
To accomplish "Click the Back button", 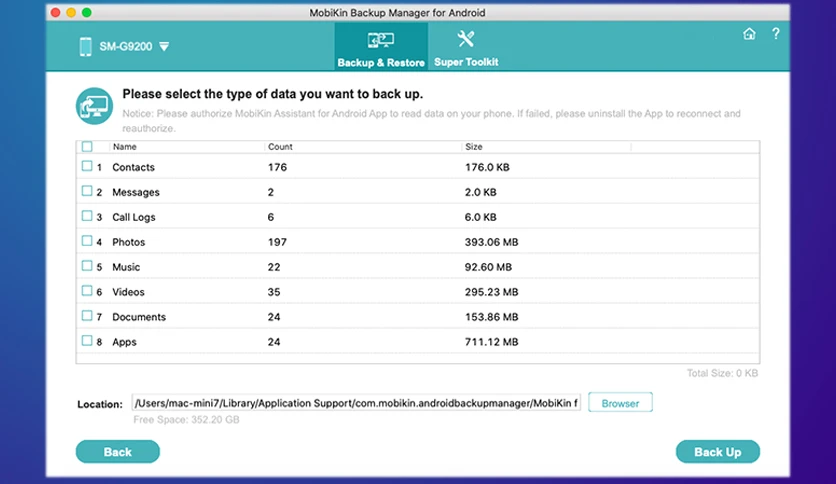I will pos(117,452).
